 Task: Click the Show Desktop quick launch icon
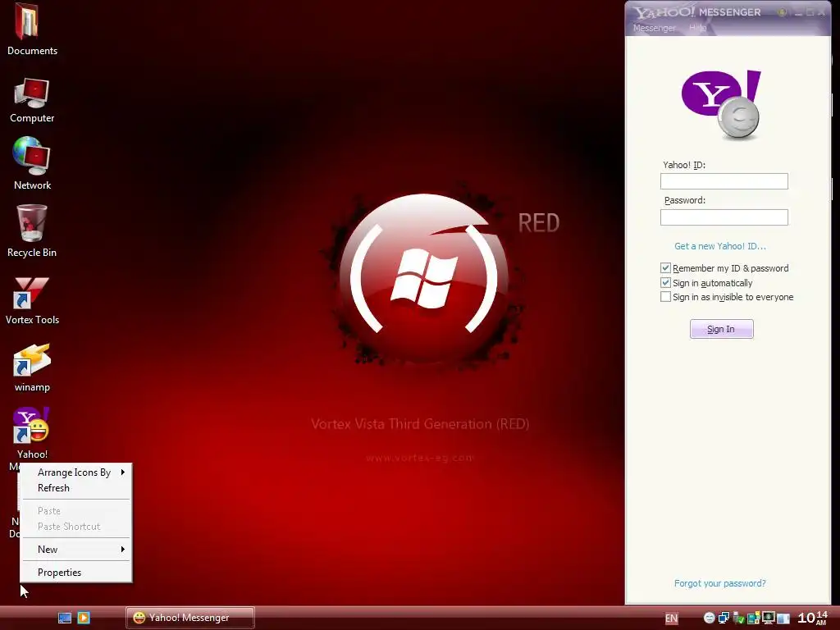(x=64, y=618)
